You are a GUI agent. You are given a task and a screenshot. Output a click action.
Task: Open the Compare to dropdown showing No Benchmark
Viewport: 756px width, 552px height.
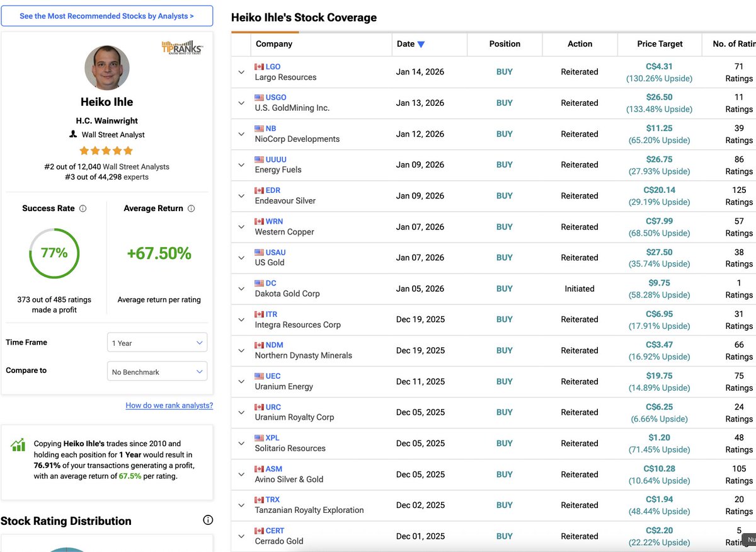(157, 372)
